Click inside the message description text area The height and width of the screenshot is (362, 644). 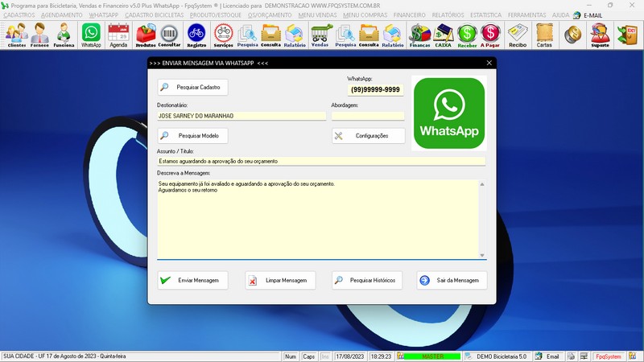click(x=318, y=219)
